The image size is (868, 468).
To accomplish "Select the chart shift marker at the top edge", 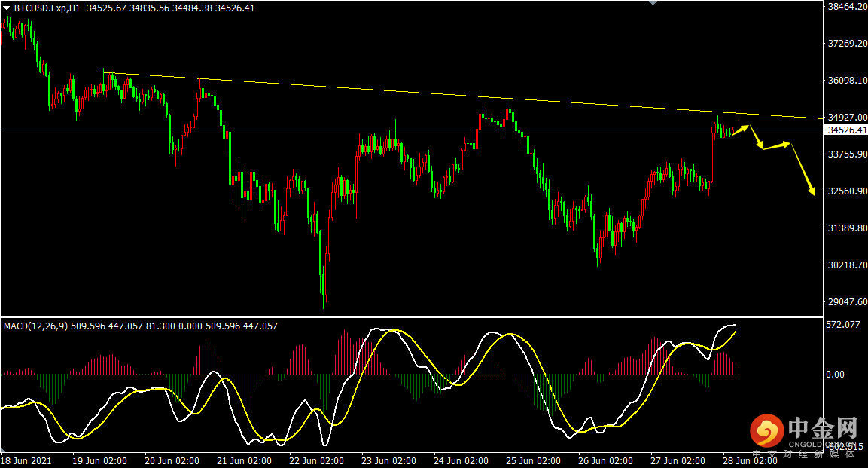I will 653,3.
